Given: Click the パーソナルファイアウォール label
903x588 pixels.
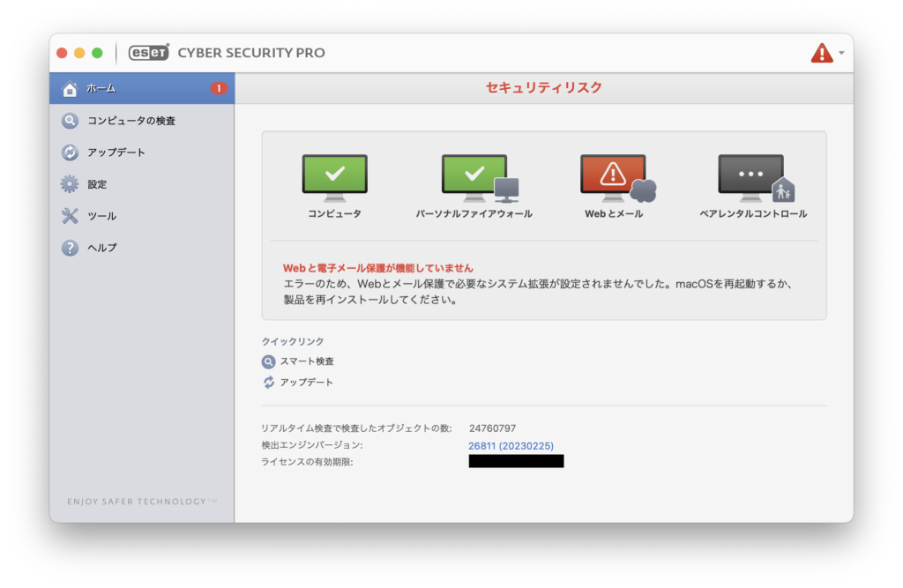Looking at the screenshot, I should click(x=474, y=213).
